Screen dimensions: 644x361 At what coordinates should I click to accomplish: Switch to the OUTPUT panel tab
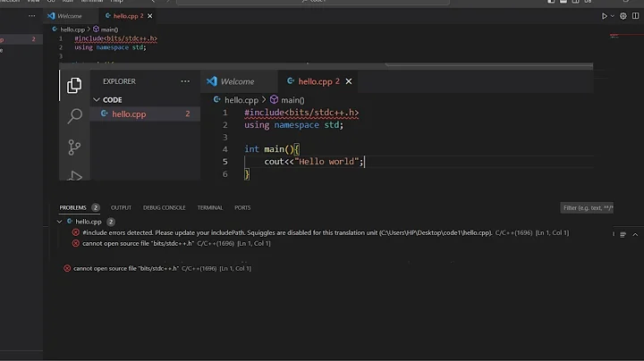click(x=121, y=207)
